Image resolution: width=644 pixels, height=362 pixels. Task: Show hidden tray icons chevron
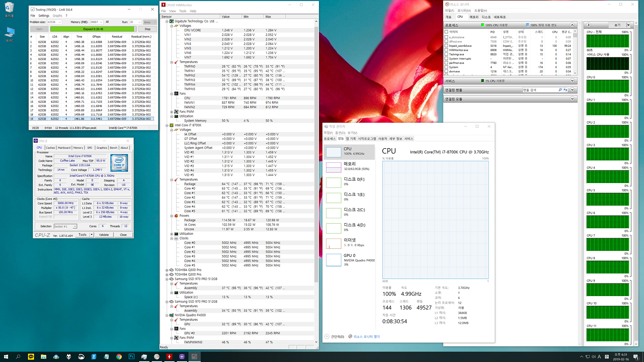[x=581, y=357]
